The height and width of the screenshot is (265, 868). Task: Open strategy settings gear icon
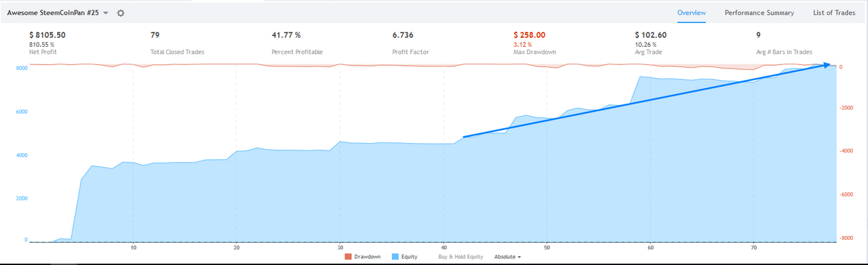tap(121, 13)
